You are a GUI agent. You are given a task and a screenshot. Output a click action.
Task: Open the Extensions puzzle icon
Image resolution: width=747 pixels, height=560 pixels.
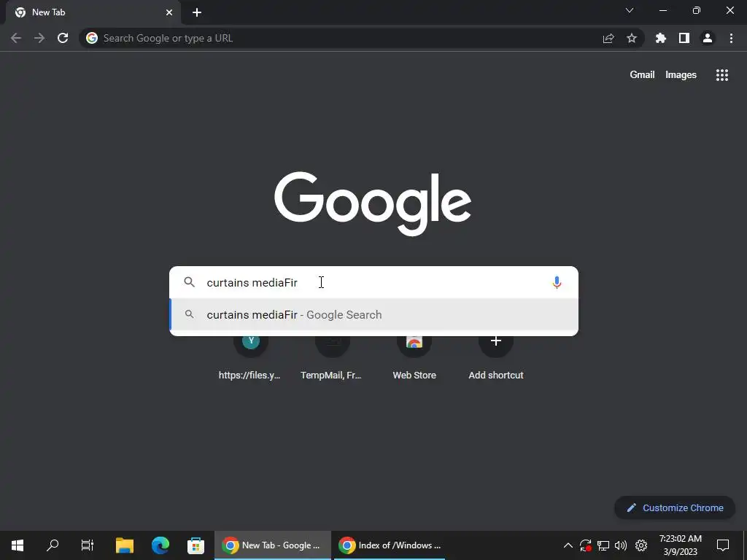click(661, 38)
